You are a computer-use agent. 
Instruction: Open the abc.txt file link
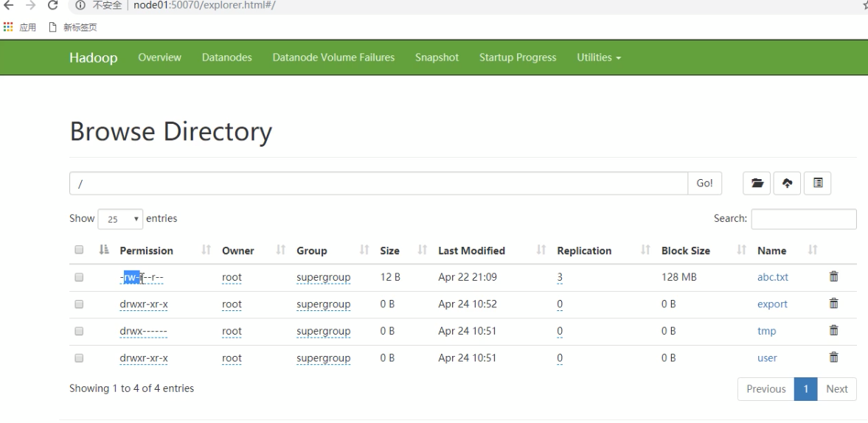pos(773,277)
